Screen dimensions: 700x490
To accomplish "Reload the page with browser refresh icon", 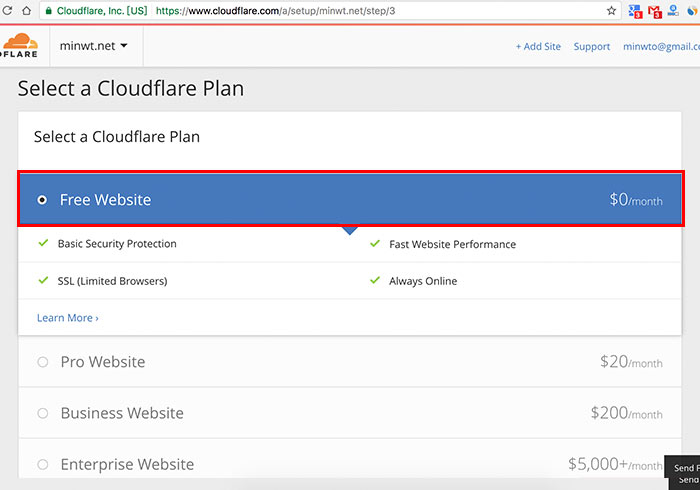I will pyautogui.click(x=7, y=10).
